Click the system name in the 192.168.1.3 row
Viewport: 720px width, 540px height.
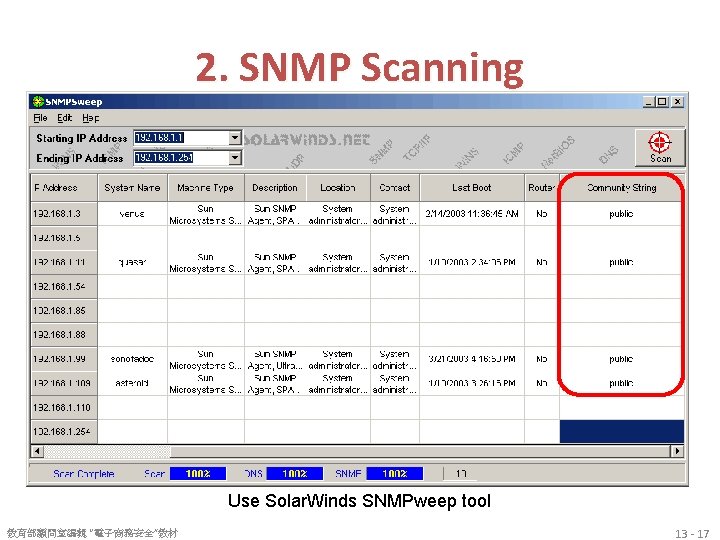click(132, 214)
